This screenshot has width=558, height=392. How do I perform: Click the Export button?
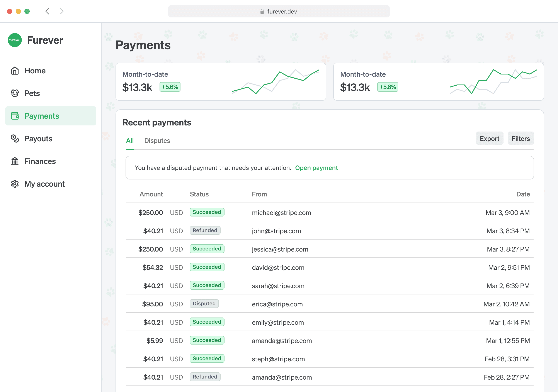click(489, 138)
